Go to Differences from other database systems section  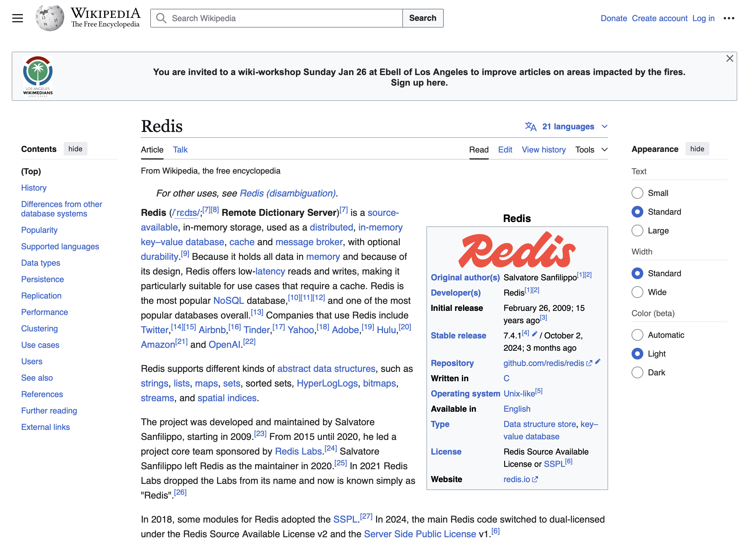click(62, 209)
